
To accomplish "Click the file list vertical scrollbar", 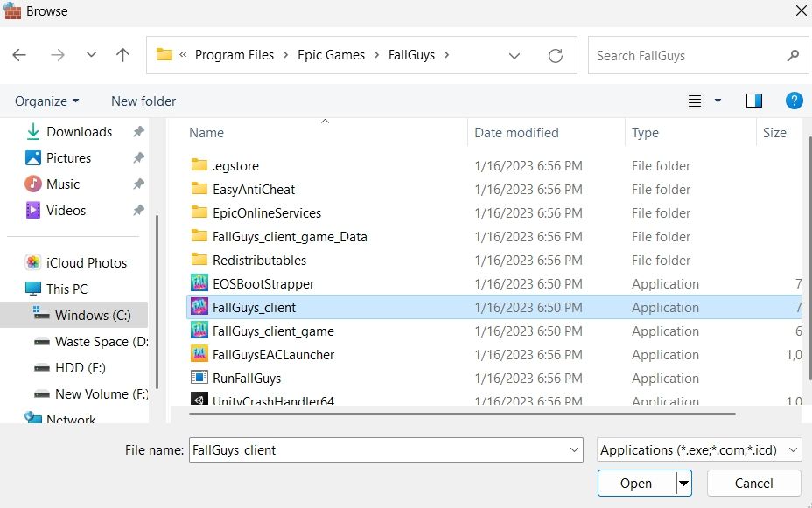I will point(810,258).
